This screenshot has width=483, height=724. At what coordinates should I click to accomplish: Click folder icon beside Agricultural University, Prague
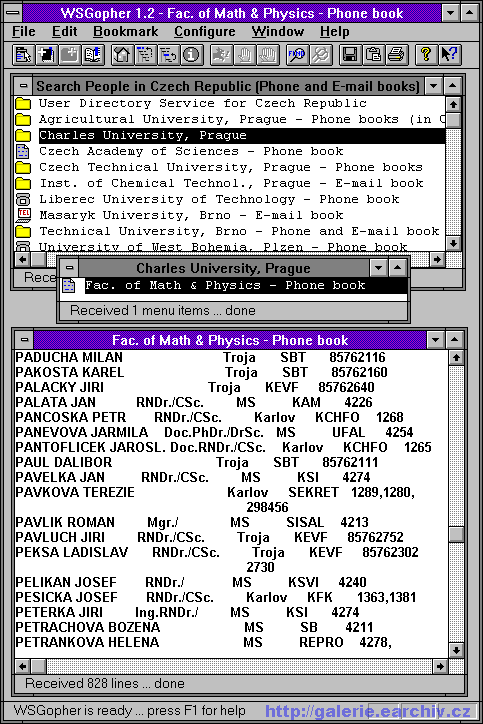coord(23,120)
